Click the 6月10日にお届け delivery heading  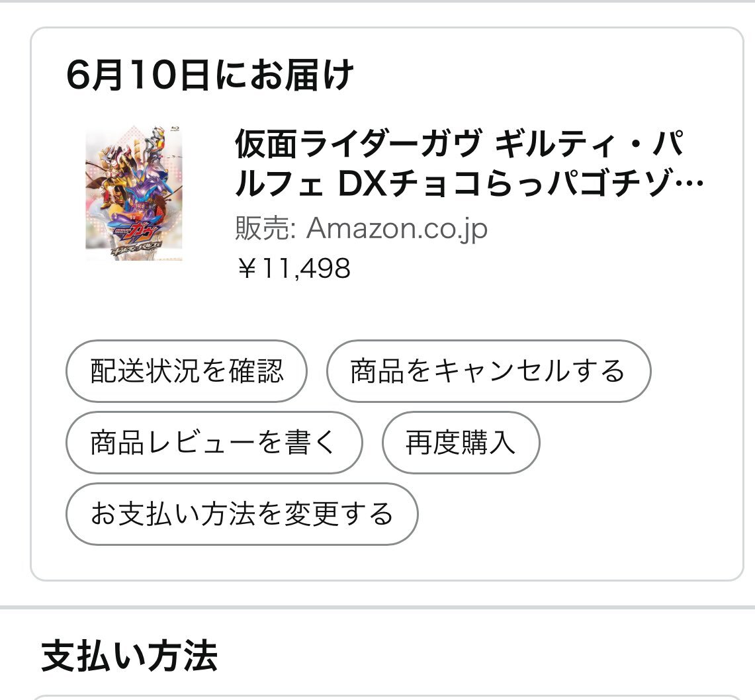pyautogui.click(x=210, y=76)
